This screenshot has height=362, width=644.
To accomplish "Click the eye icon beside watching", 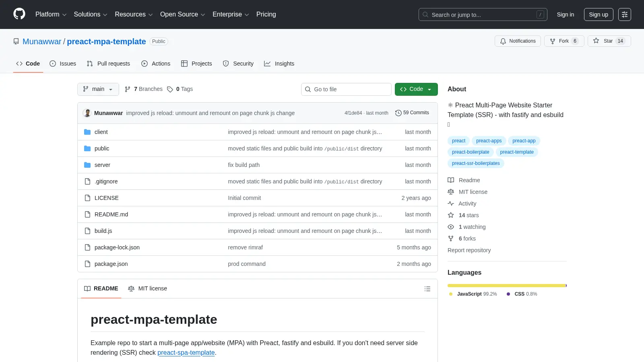I will point(451,227).
